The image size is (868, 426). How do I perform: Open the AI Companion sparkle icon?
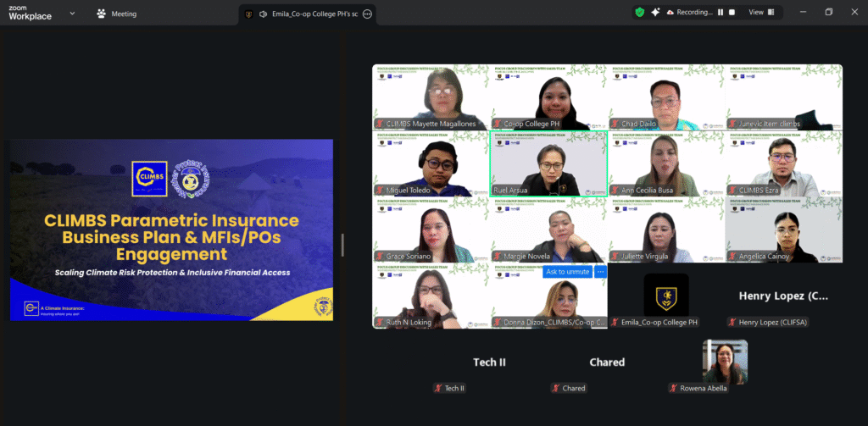coord(656,13)
